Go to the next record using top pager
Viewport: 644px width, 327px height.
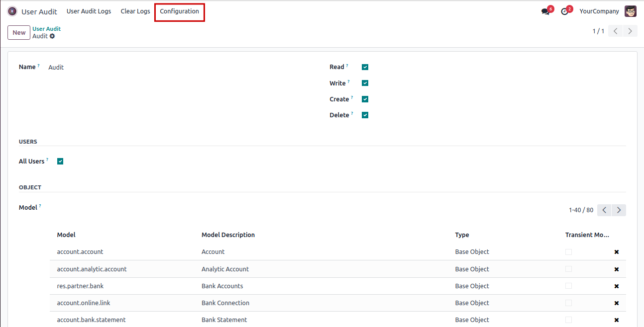[630, 31]
